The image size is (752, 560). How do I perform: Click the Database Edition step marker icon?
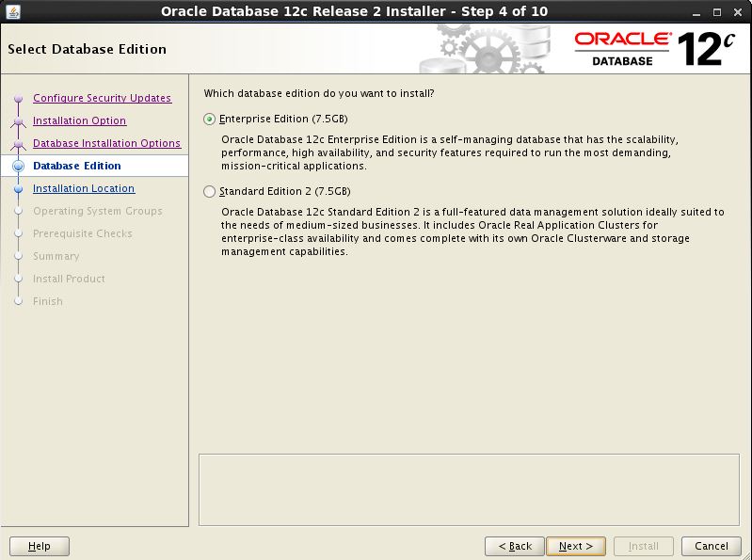click(18, 166)
